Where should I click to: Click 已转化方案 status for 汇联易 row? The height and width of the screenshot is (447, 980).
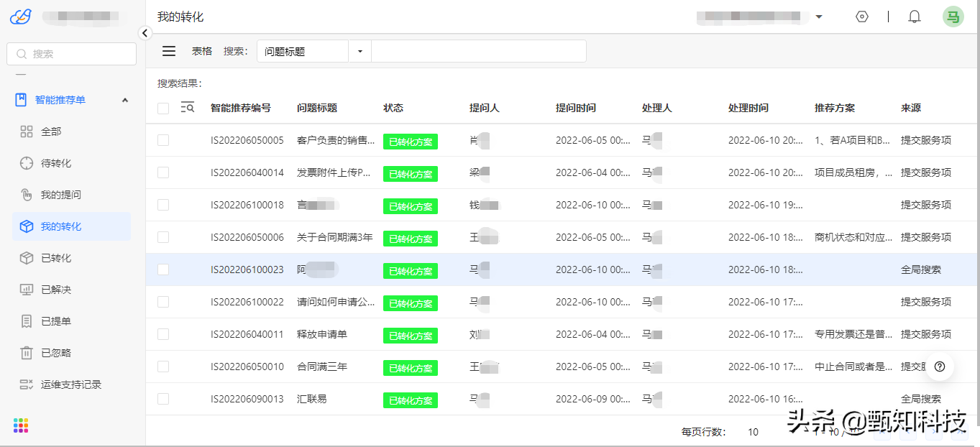pyautogui.click(x=411, y=400)
